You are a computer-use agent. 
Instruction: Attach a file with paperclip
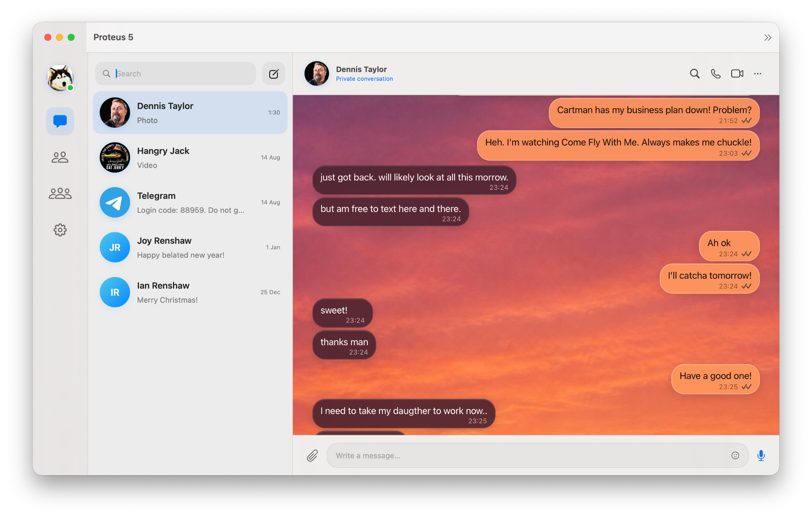coord(312,456)
